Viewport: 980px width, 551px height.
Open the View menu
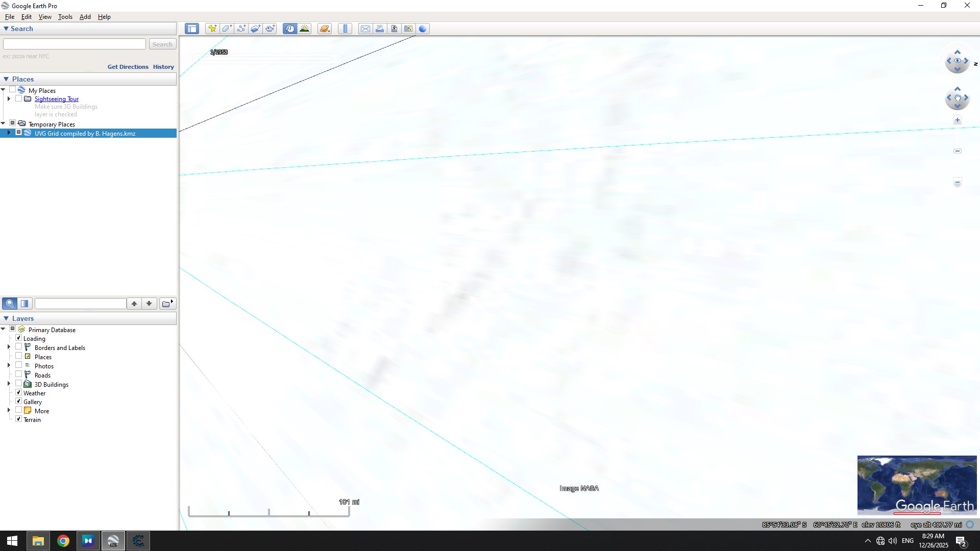(45, 17)
